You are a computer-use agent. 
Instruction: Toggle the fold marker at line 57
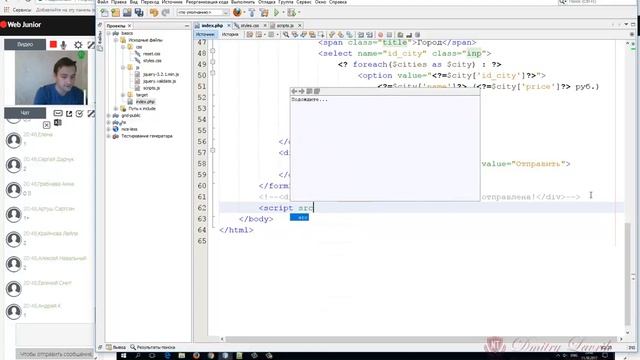coord(213,151)
